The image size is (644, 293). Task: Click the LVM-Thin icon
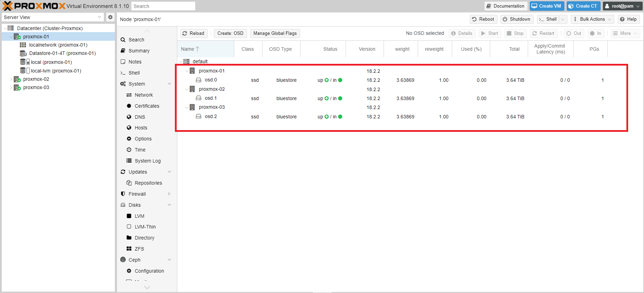point(129,227)
